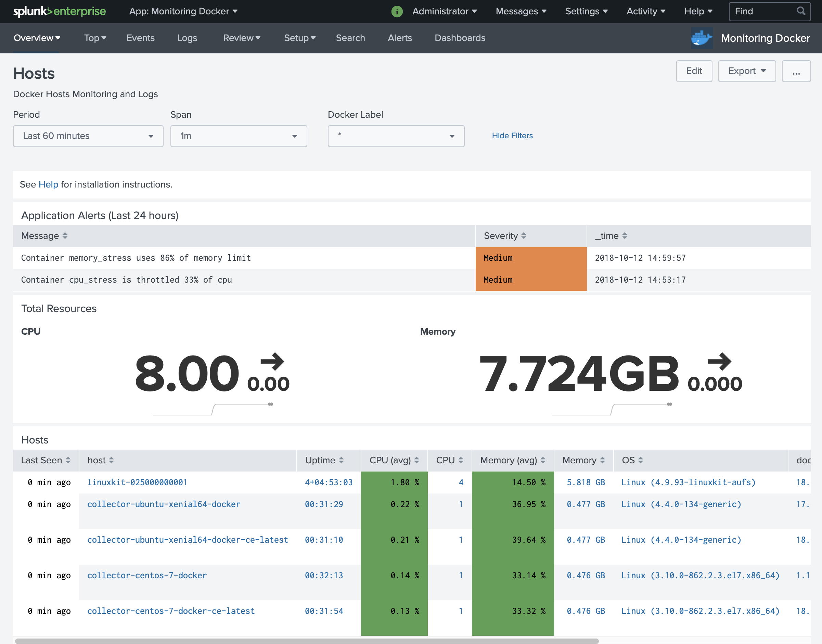Go to the Search tab

(350, 38)
